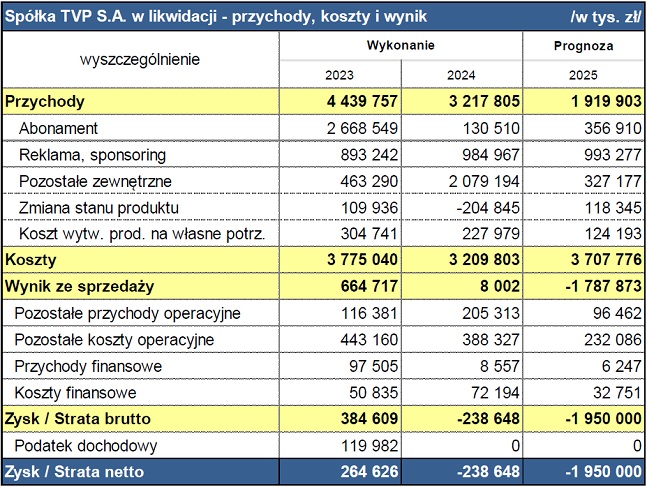Select Abonament value for 2024

462,128
